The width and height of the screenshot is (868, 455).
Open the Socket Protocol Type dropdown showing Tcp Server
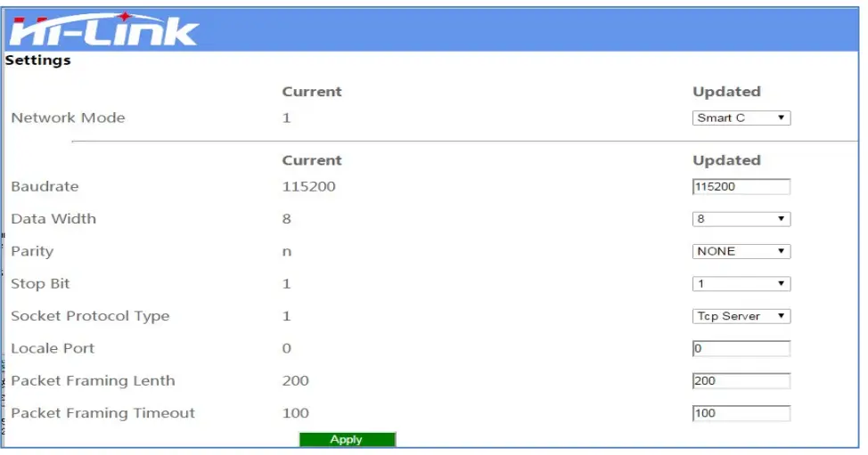pos(741,316)
